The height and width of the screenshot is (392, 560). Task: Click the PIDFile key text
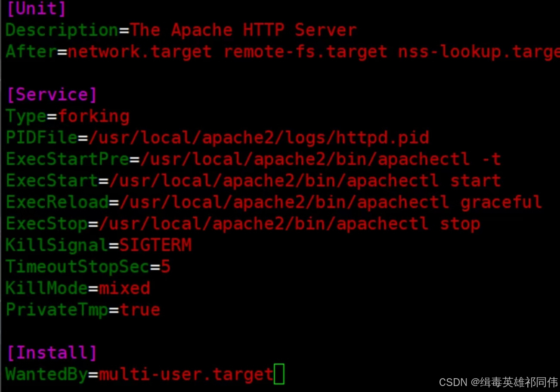click(41, 138)
